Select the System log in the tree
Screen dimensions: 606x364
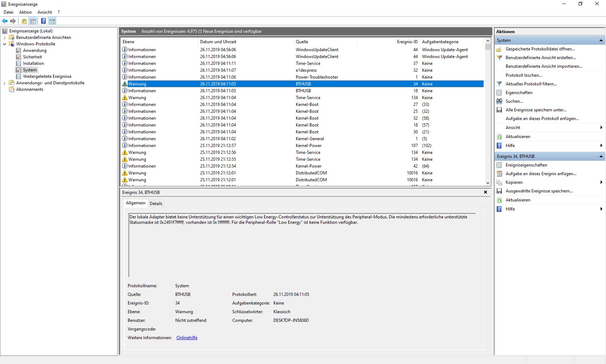click(30, 70)
